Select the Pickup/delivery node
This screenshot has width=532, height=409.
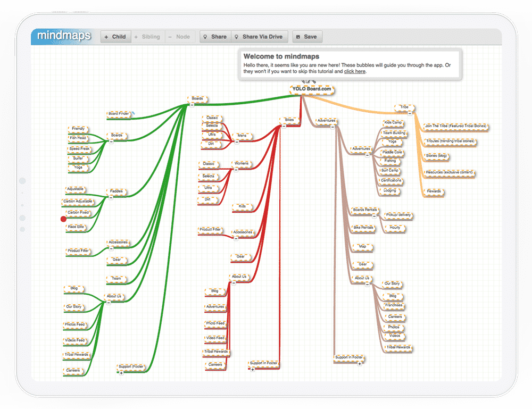point(398,215)
